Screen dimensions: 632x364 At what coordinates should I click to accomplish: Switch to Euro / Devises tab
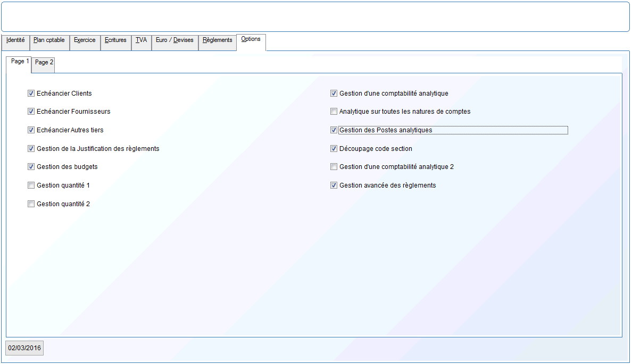click(174, 40)
